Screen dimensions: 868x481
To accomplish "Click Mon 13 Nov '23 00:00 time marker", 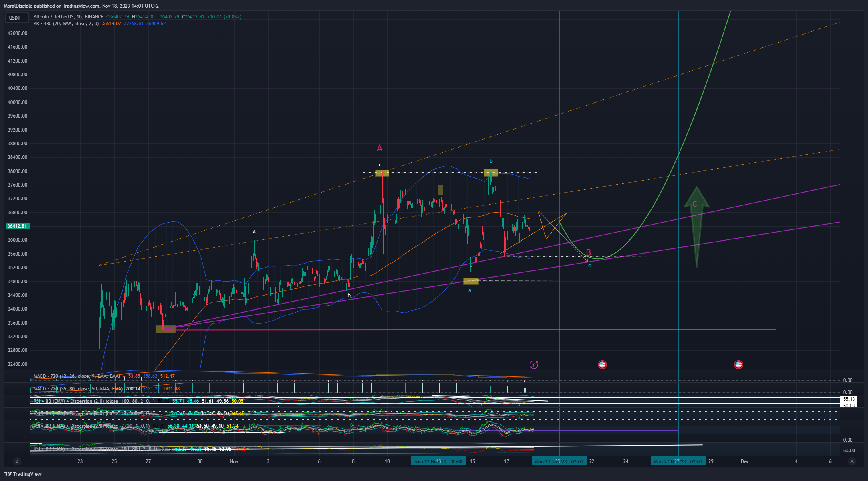I will point(438,461).
